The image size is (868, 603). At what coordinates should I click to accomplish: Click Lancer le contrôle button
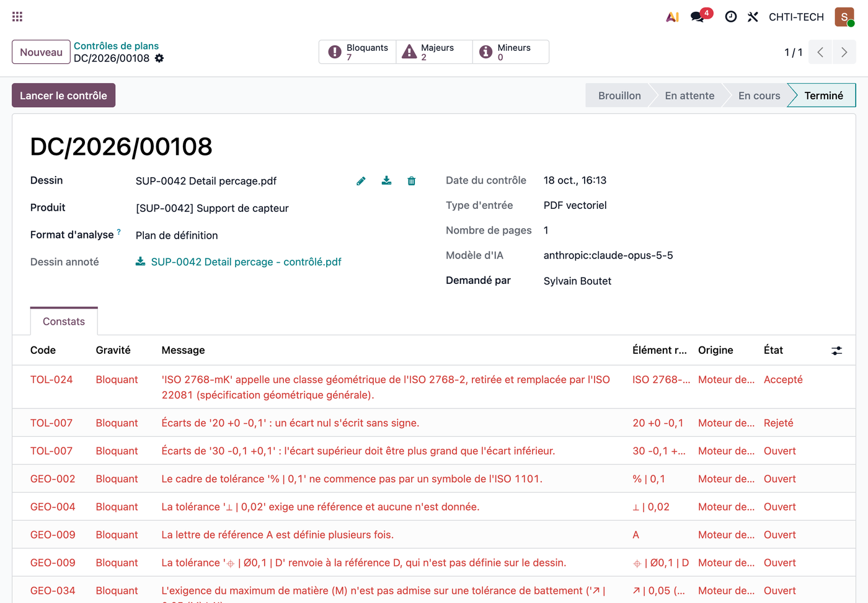point(63,95)
